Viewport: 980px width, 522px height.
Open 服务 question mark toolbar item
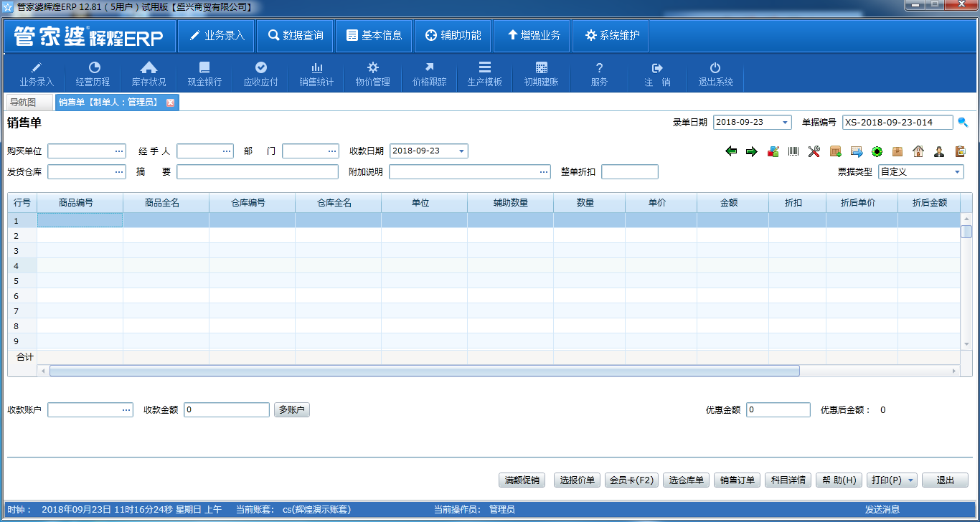pos(599,74)
